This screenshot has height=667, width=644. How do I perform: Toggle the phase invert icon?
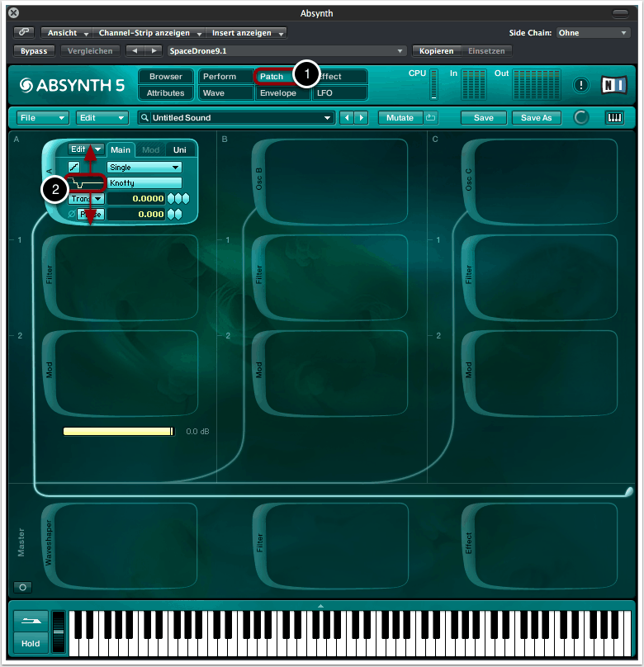tap(72, 215)
